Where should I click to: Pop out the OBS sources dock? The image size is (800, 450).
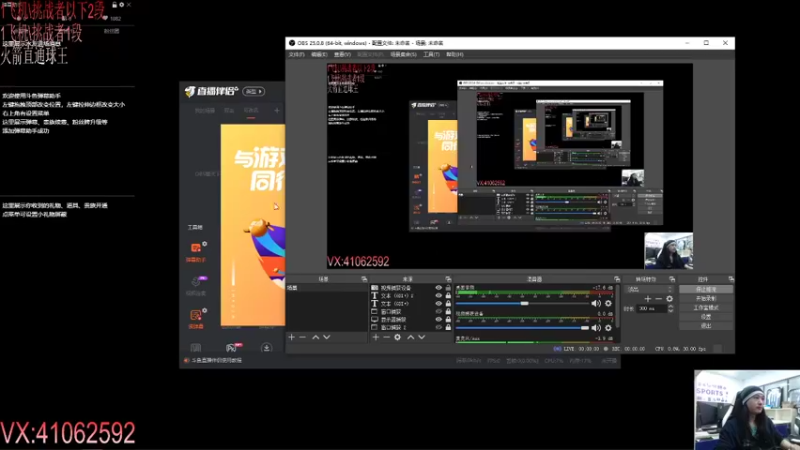point(448,279)
